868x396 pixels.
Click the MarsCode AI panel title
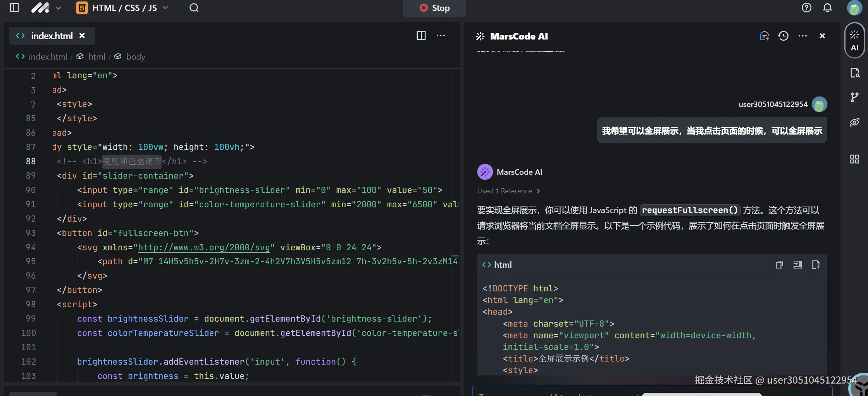click(519, 36)
